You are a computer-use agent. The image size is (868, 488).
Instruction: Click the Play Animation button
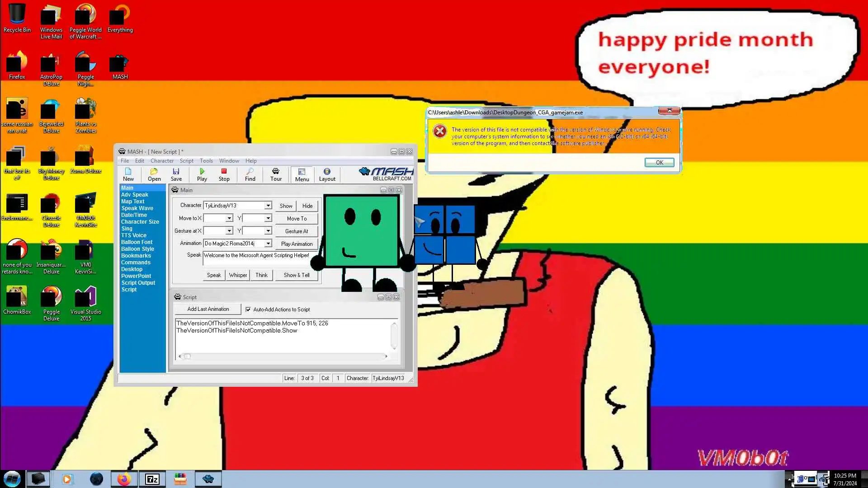(x=297, y=244)
